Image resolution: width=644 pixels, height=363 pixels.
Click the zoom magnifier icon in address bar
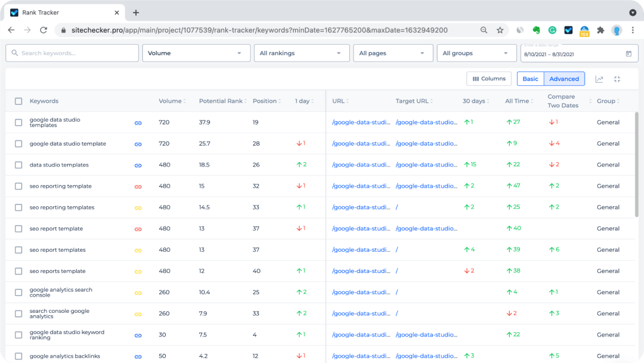click(484, 30)
